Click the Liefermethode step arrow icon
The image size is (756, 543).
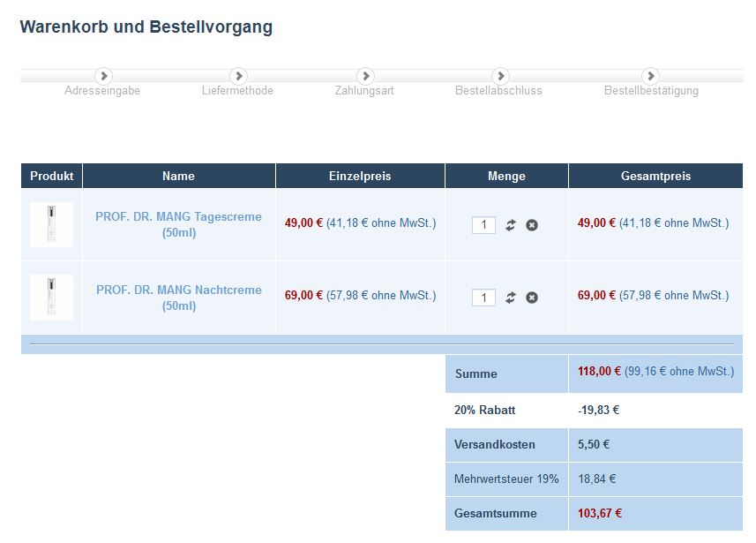point(239,76)
